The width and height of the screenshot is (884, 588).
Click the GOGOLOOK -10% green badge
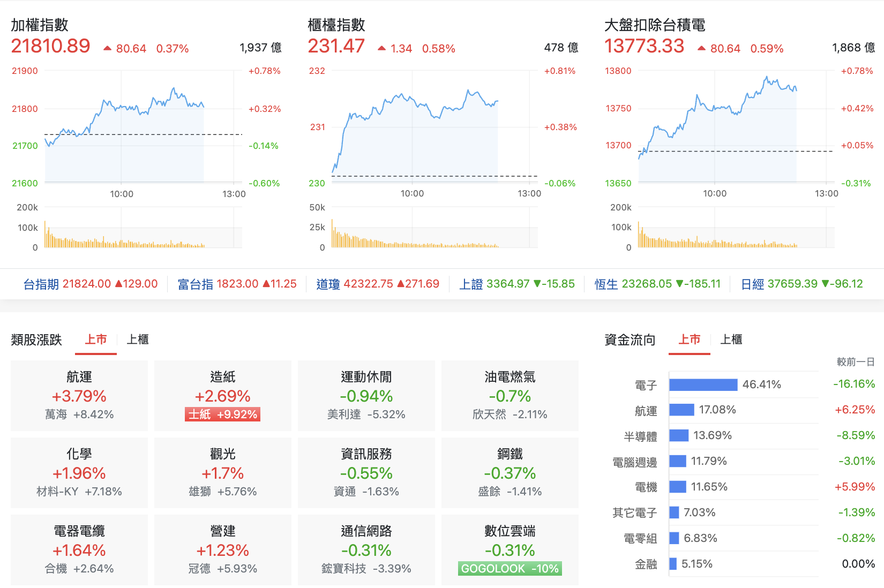click(x=510, y=569)
